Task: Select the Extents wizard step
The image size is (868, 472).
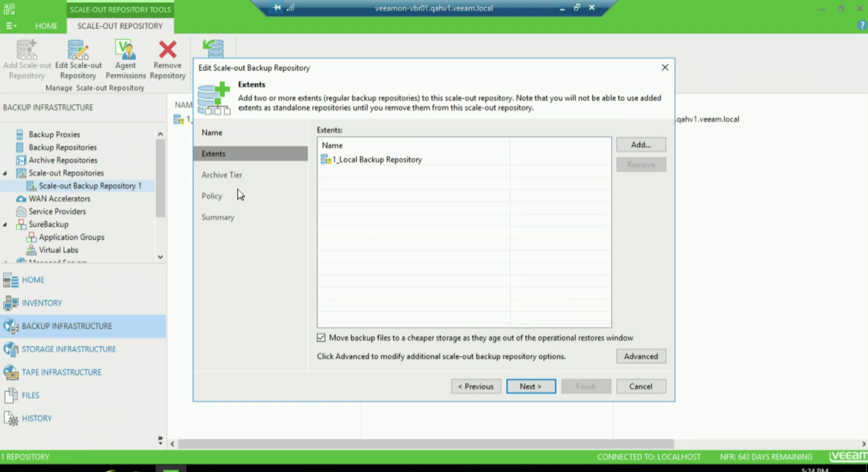Action: (x=251, y=154)
